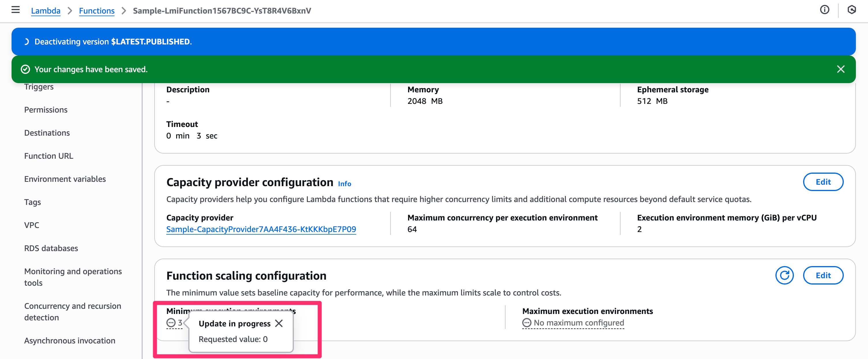The height and width of the screenshot is (359, 868).
Task: Open the hamburger navigation menu
Action: [16, 10]
